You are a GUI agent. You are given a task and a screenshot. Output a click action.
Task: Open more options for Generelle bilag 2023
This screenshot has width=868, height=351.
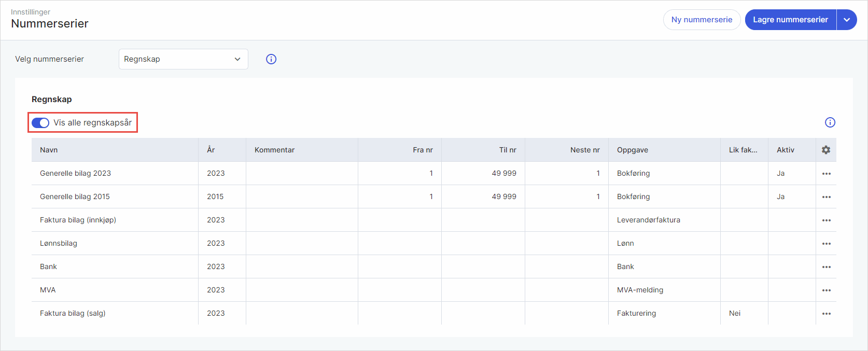pyautogui.click(x=827, y=174)
